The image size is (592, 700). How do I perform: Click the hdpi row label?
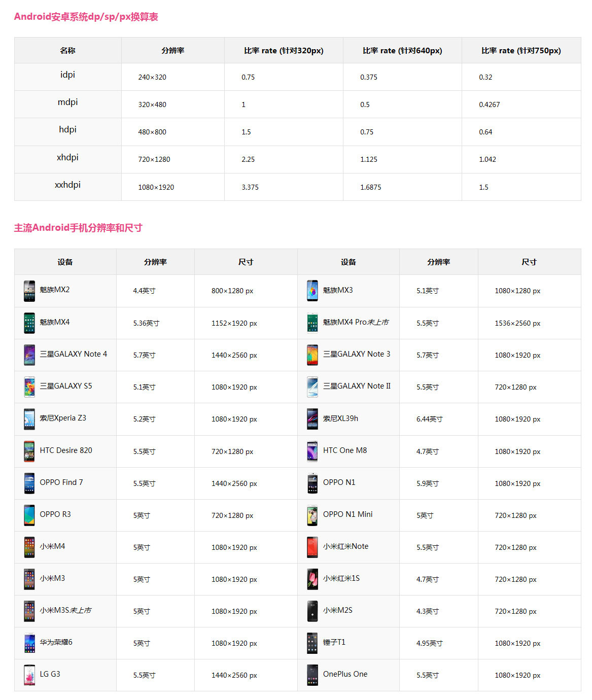pyautogui.click(x=67, y=129)
